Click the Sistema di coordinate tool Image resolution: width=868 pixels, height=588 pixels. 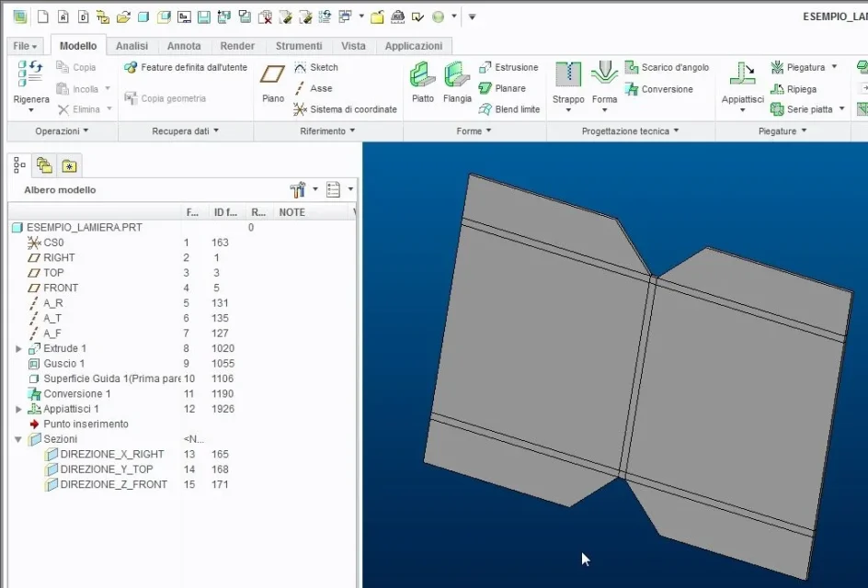[346, 109]
